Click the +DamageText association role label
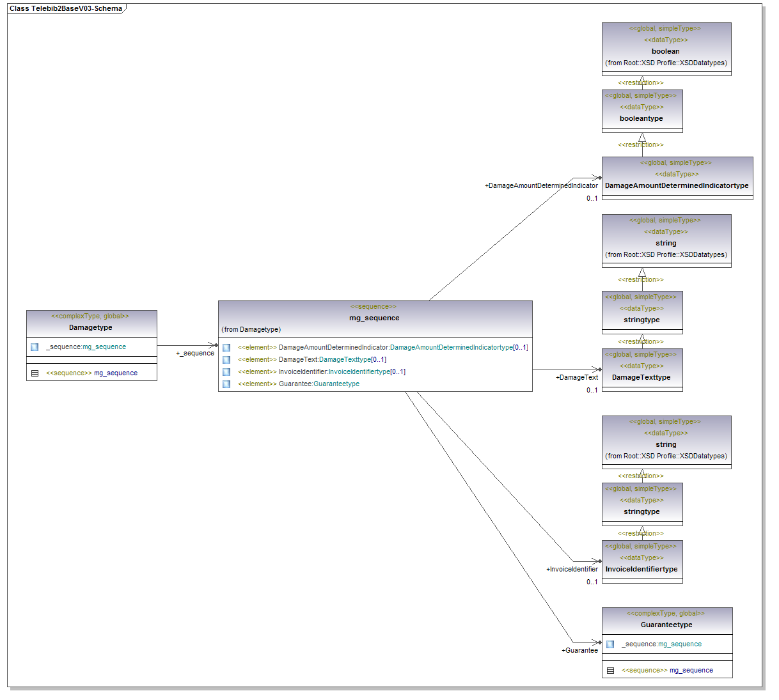Screen dimensions: 779x700 [x=577, y=377]
